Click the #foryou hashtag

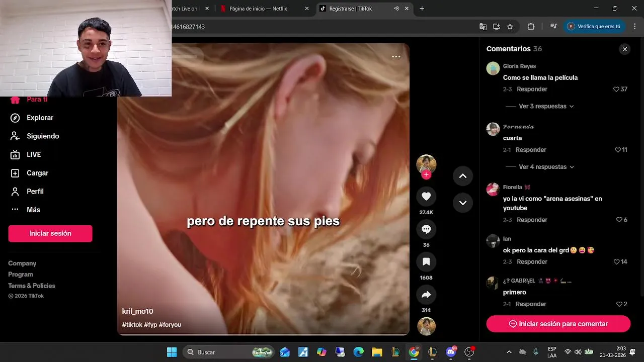pos(170,325)
